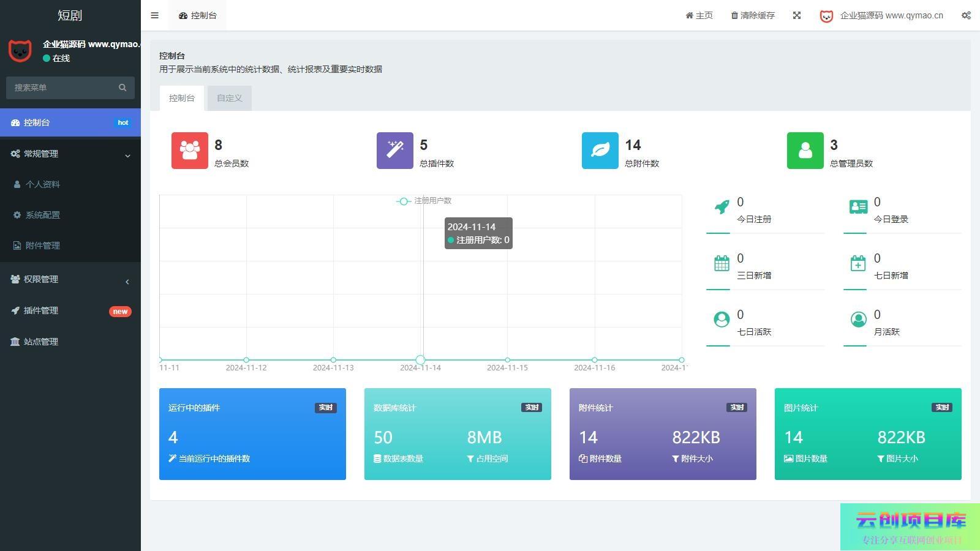The width and height of the screenshot is (980, 551).
Task: Click the blue leaf 总附件数 icon
Action: (600, 150)
